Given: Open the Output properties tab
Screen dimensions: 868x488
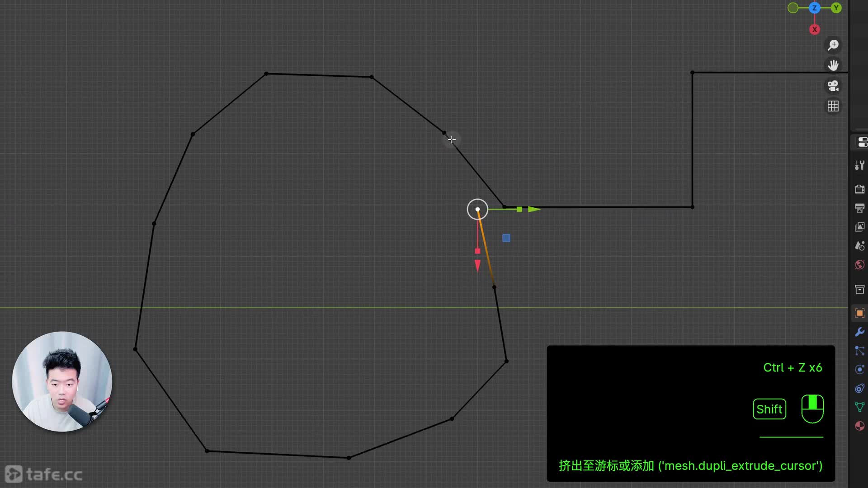Looking at the screenshot, I should click(x=859, y=208).
